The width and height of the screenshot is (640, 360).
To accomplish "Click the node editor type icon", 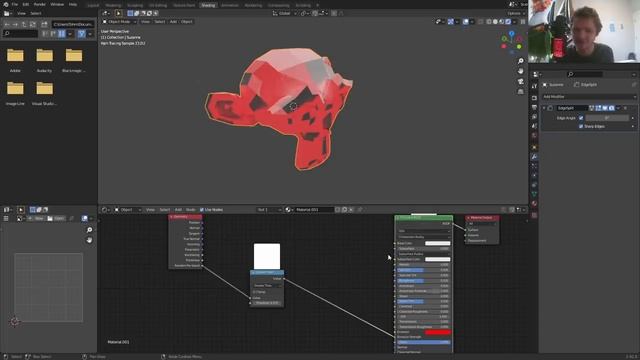I will (105, 210).
